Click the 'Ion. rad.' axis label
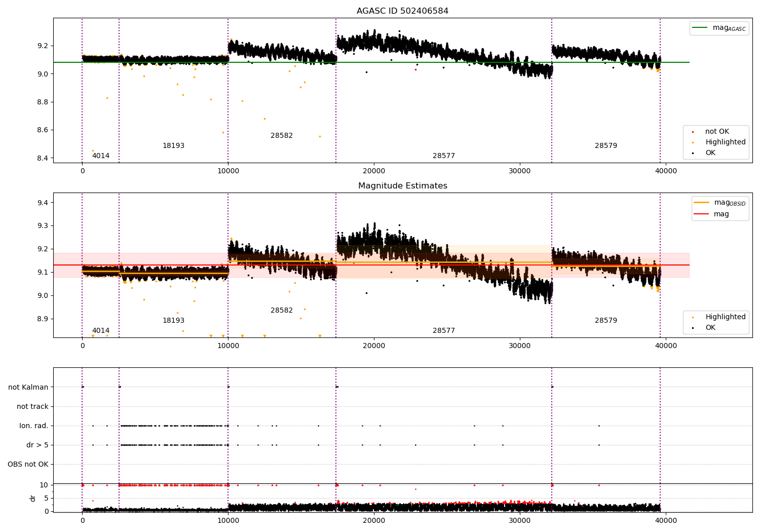This screenshot has width=760, height=532. click(x=34, y=426)
